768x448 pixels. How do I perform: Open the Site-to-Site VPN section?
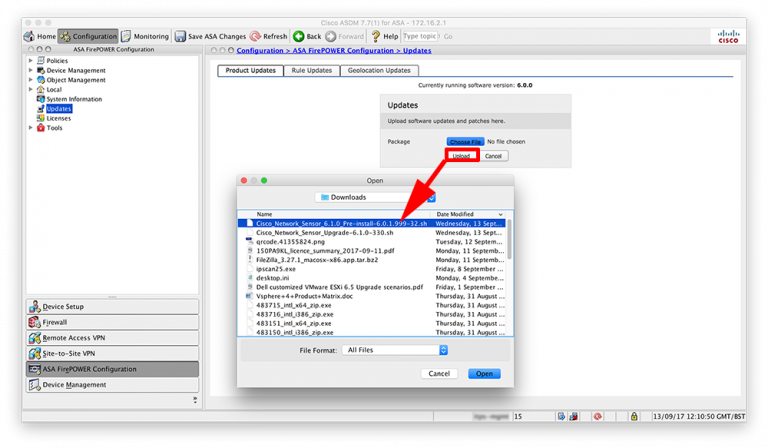pyautogui.click(x=113, y=354)
